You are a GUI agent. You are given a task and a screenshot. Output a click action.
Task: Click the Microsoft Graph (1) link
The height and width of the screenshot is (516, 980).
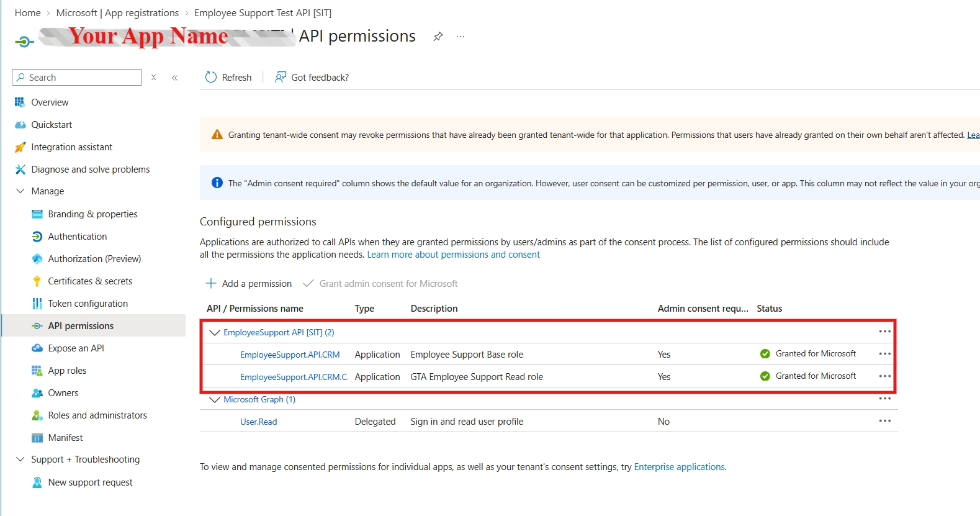259,399
